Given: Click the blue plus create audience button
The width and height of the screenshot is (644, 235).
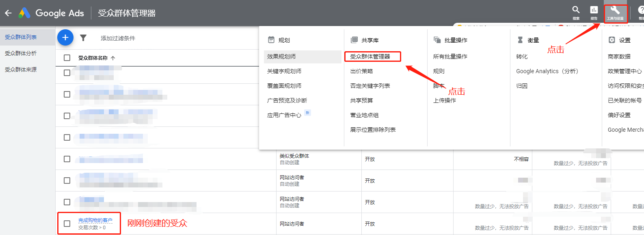Looking at the screenshot, I should click(65, 37).
